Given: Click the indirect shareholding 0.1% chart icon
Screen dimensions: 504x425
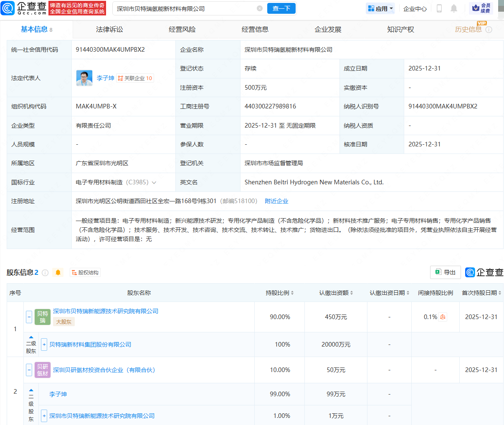Looking at the screenshot, I should click(x=443, y=317).
